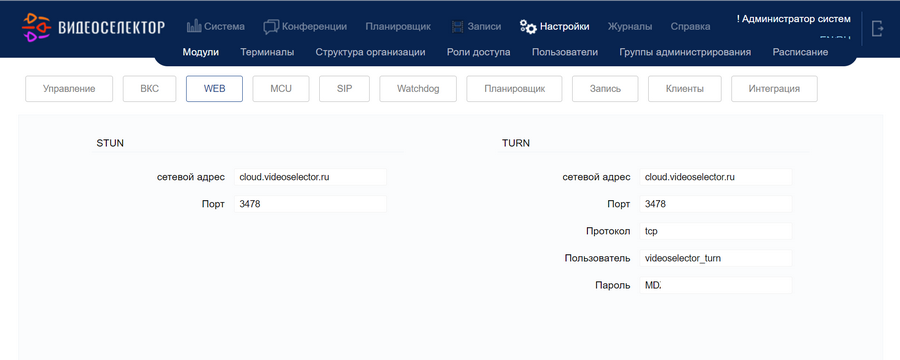Open the Система menu
This screenshot has height=360, width=900.
click(224, 26)
